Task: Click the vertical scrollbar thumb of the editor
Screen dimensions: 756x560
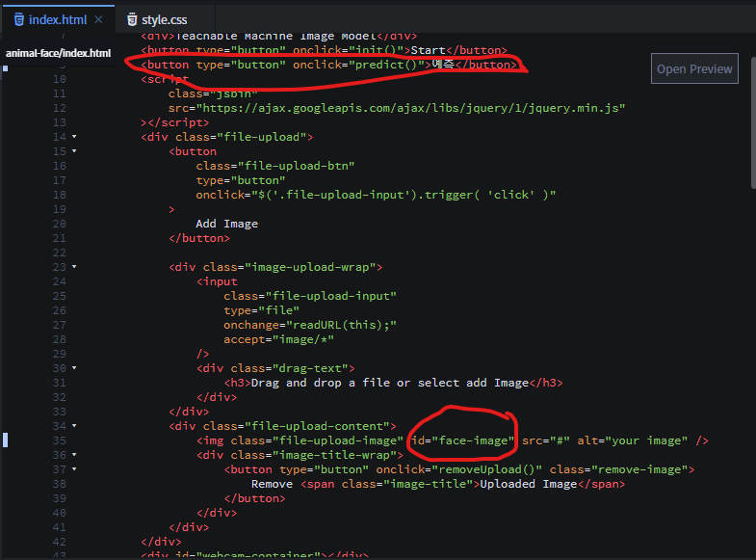Action: tap(753, 122)
